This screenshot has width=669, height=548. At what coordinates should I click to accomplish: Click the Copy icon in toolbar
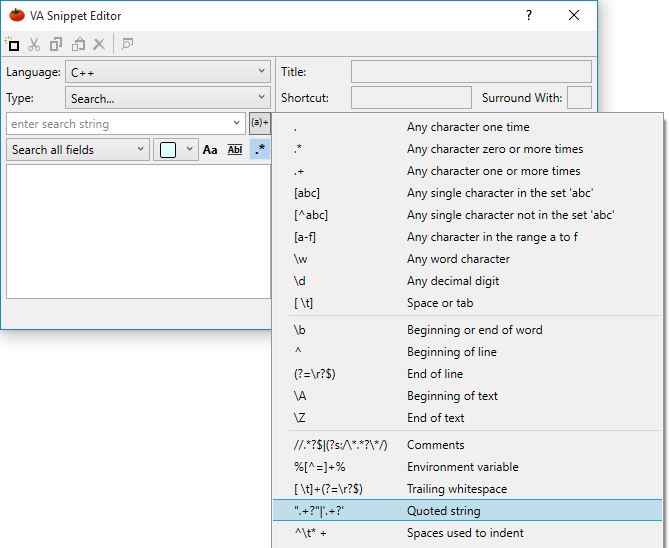pos(56,44)
